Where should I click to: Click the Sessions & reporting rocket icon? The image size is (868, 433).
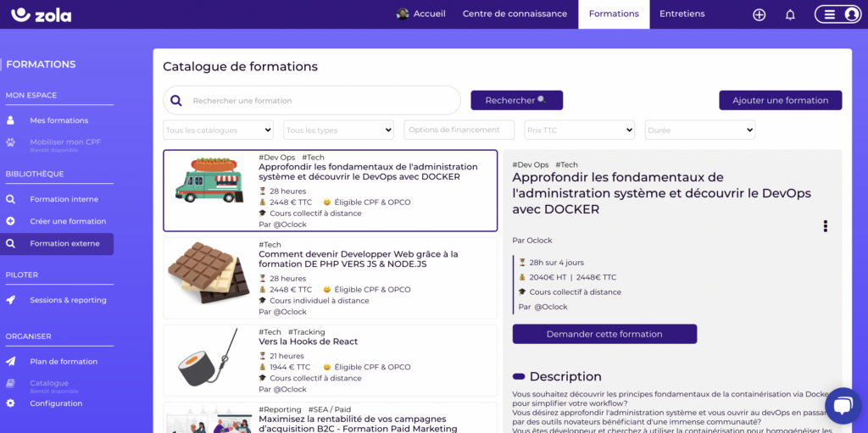[10, 300]
